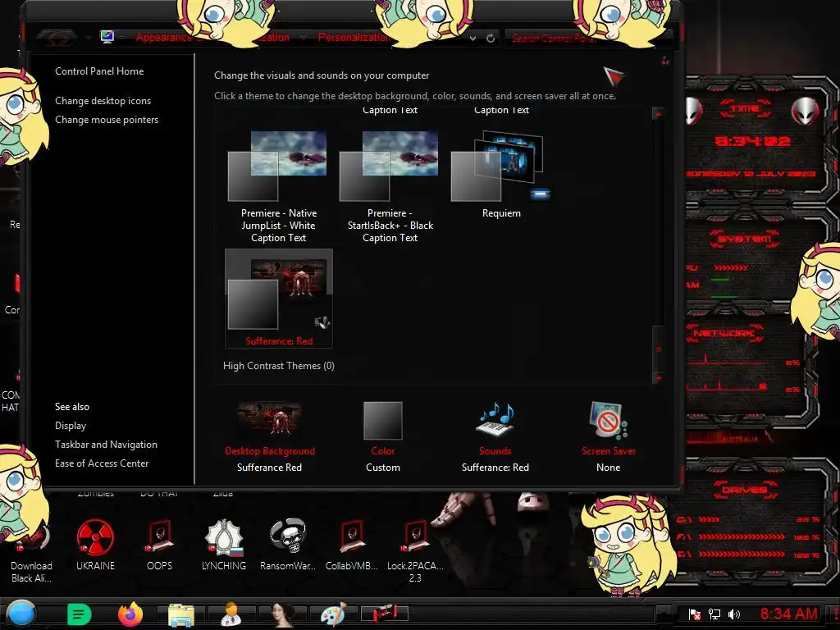Click the DRIVES gadget header

point(745,489)
